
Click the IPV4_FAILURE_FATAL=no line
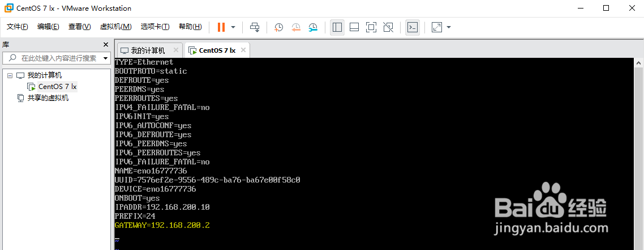(x=162, y=107)
